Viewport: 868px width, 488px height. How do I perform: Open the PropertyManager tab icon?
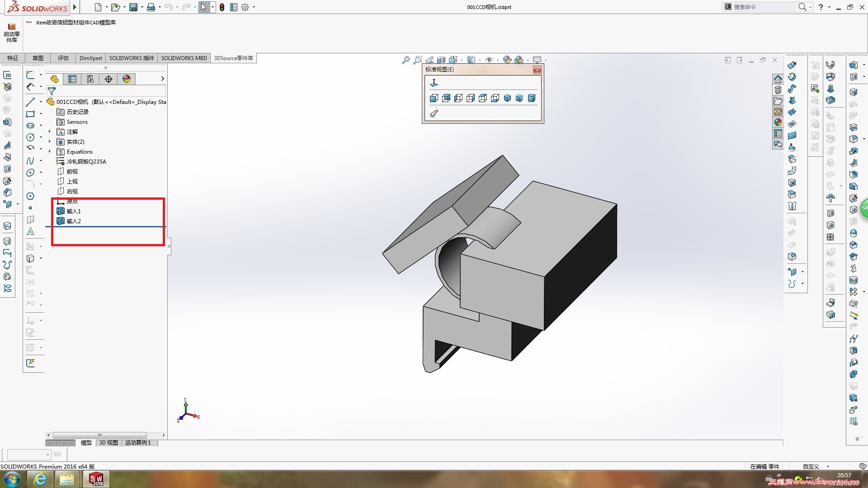coord(72,79)
